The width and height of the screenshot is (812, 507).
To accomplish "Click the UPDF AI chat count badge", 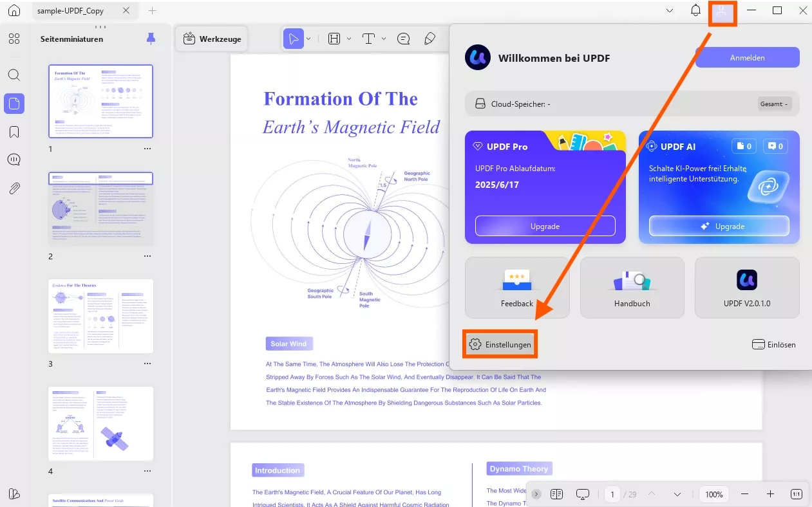I will pyautogui.click(x=774, y=147).
